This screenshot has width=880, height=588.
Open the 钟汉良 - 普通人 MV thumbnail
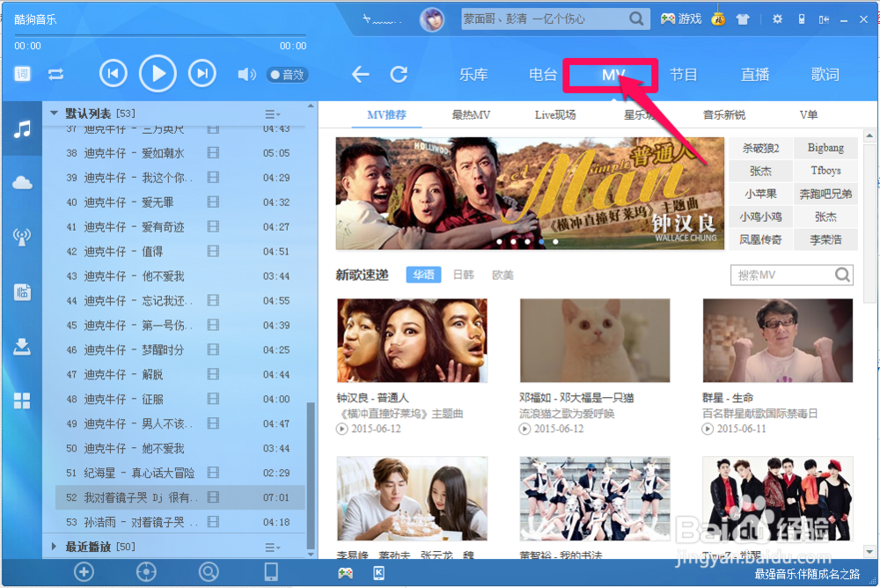tap(412, 341)
